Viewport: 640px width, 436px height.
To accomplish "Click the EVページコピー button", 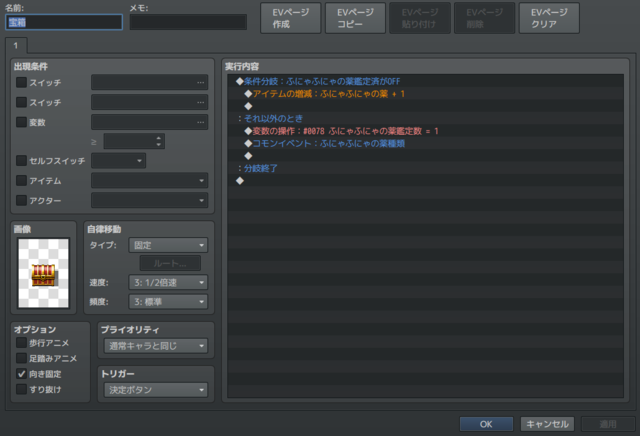I will click(355, 18).
